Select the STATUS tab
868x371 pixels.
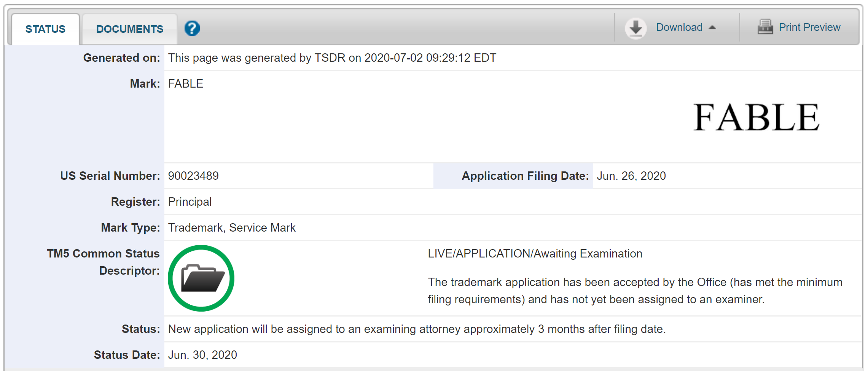(45, 29)
